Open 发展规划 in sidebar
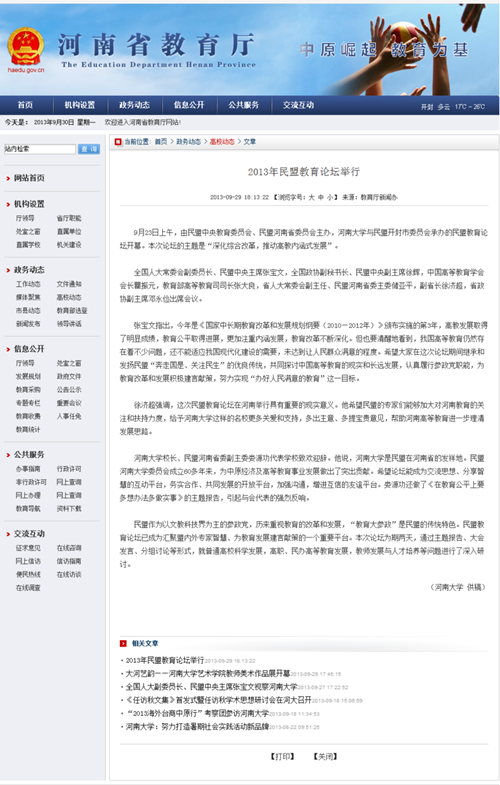 pos(28,376)
